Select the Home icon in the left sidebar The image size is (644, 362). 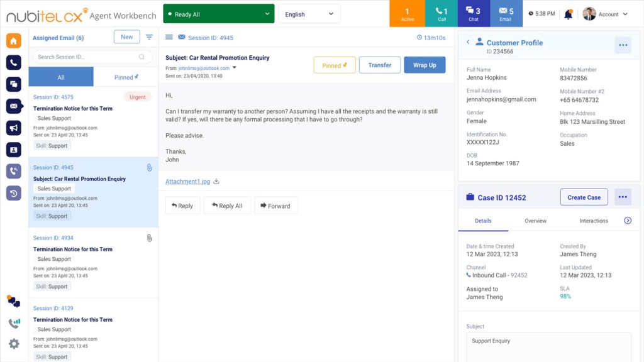click(13, 40)
